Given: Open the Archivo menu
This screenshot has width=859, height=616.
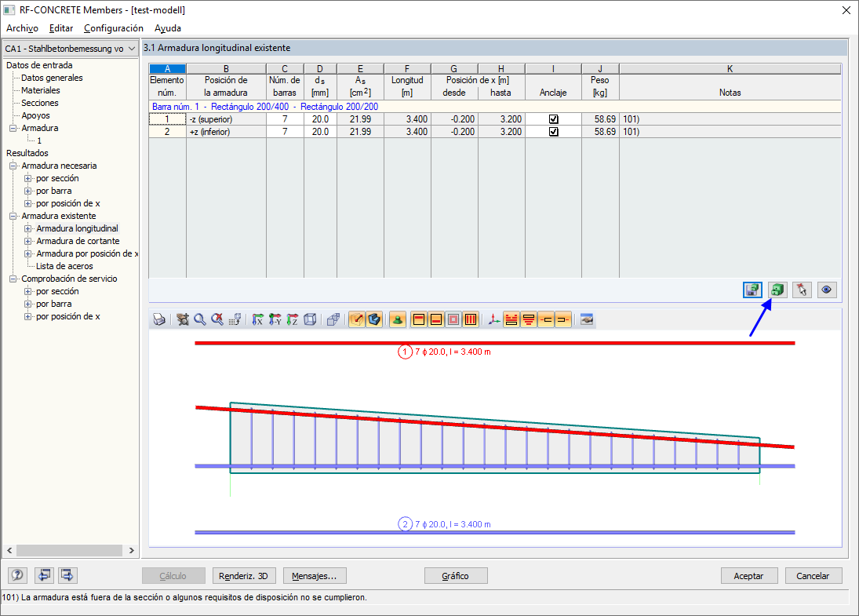Looking at the screenshot, I should coord(22,28).
